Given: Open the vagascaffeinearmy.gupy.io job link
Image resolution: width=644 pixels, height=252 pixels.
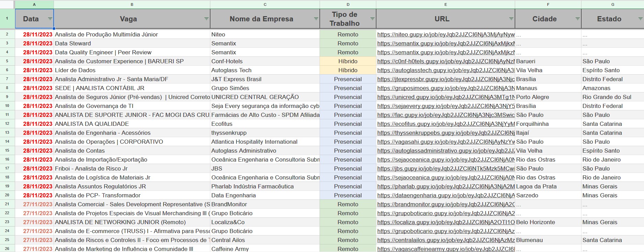Looking at the screenshot, I should tap(446, 249).
